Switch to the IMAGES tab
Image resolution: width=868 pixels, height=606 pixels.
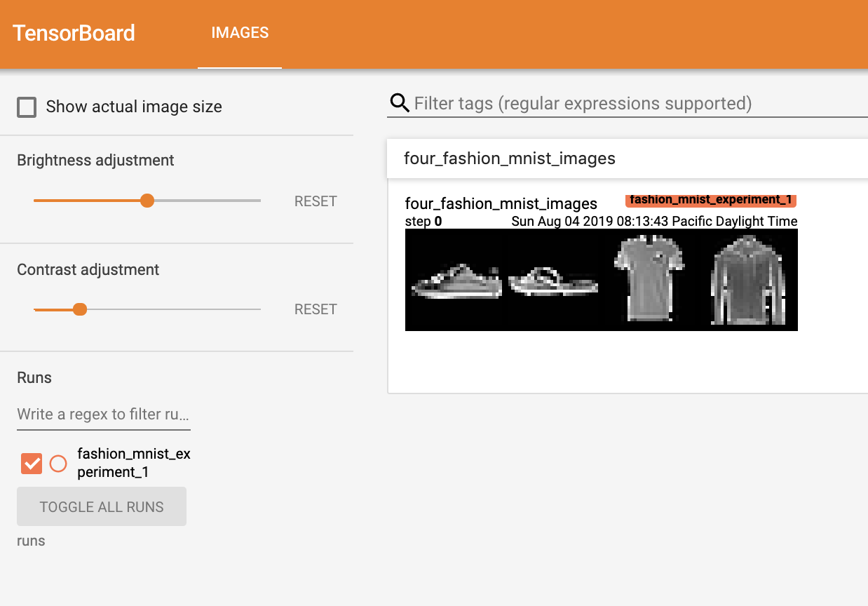(240, 32)
